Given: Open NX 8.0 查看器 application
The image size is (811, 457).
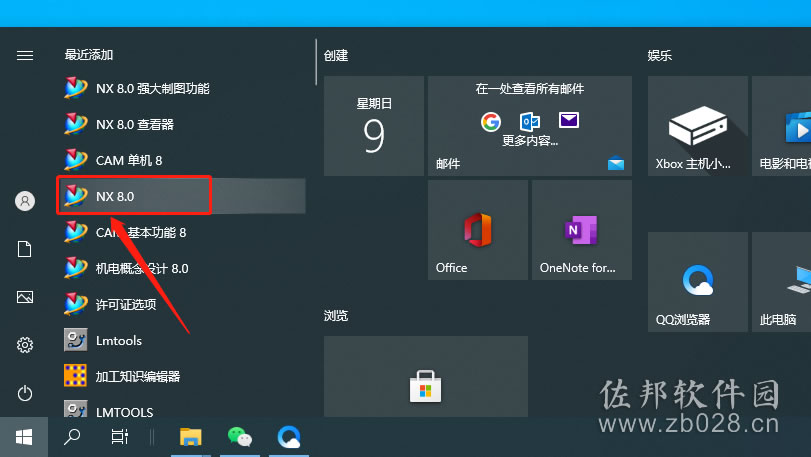Looking at the screenshot, I should point(181,124).
